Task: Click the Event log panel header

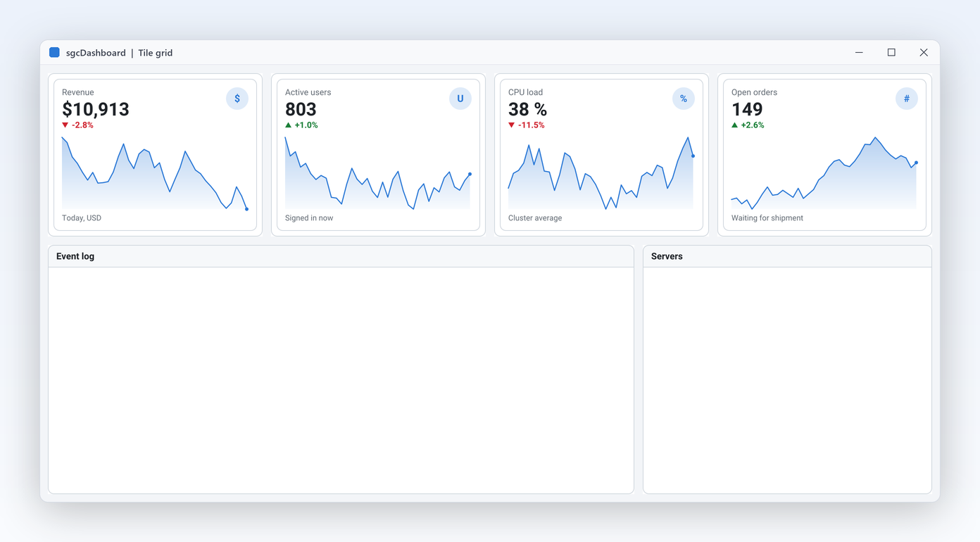Action: (x=341, y=256)
